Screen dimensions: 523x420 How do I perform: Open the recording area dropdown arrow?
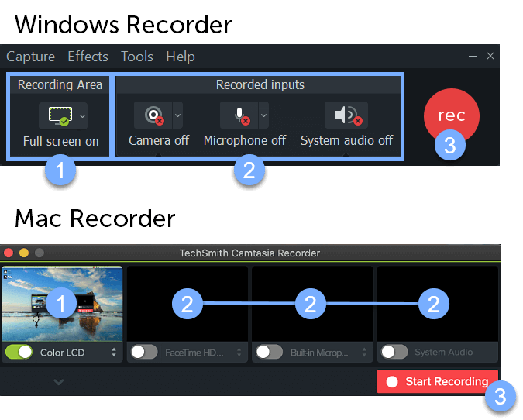[x=82, y=116]
